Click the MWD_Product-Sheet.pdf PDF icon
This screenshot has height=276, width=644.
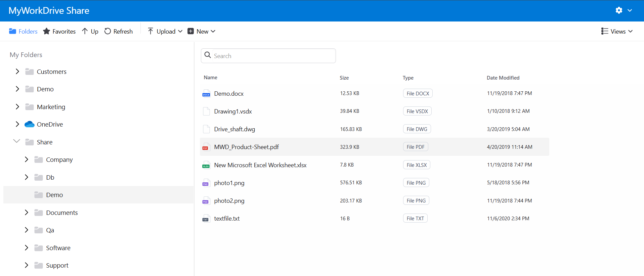[206, 147]
